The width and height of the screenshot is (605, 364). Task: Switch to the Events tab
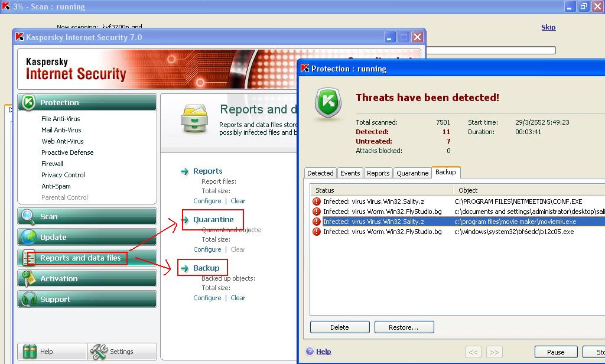pos(350,173)
